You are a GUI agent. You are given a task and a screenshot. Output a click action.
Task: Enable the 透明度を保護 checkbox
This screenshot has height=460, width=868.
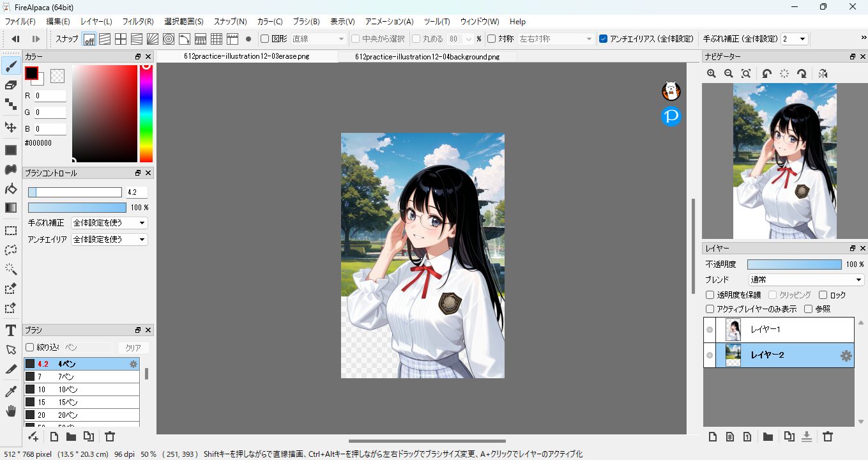[x=710, y=295]
